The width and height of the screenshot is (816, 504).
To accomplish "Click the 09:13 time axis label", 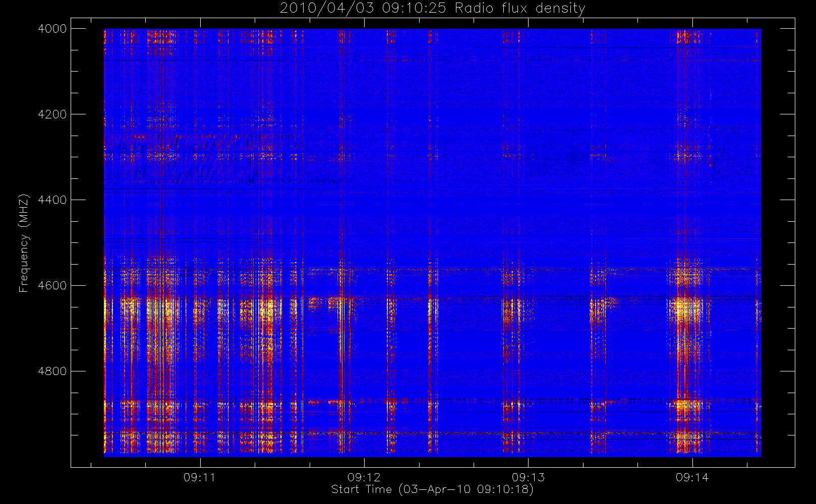I will (528, 477).
